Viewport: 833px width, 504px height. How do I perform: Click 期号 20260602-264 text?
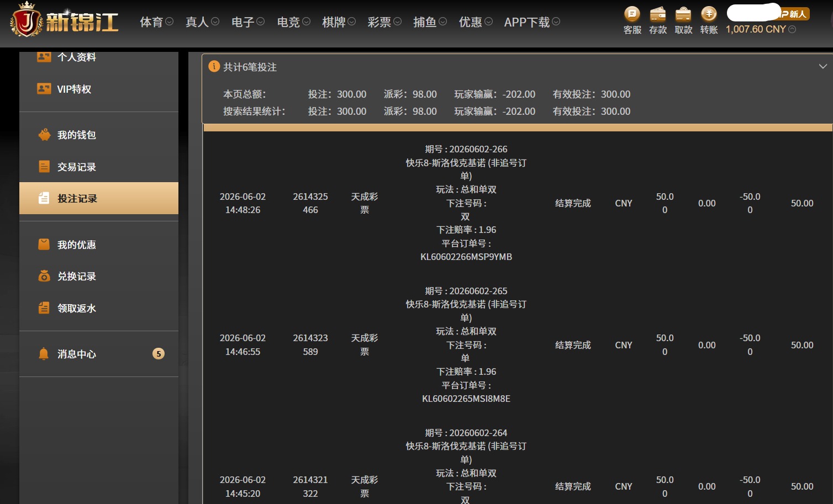(466, 433)
